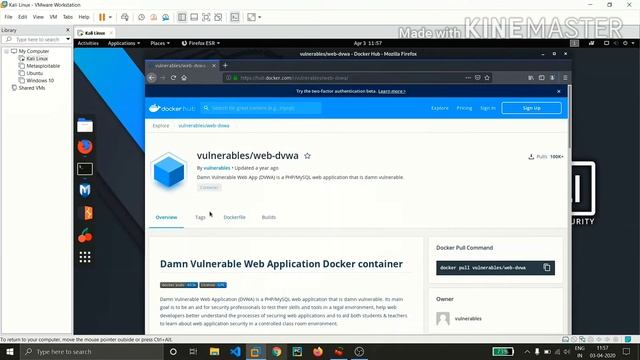640x360 pixels.
Task: Open the stretch guest dropdown arrow
Action: 260,17
